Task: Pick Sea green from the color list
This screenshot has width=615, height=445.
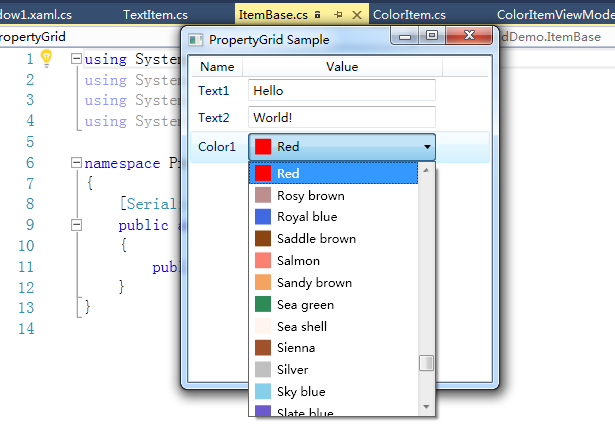Action: tap(333, 305)
